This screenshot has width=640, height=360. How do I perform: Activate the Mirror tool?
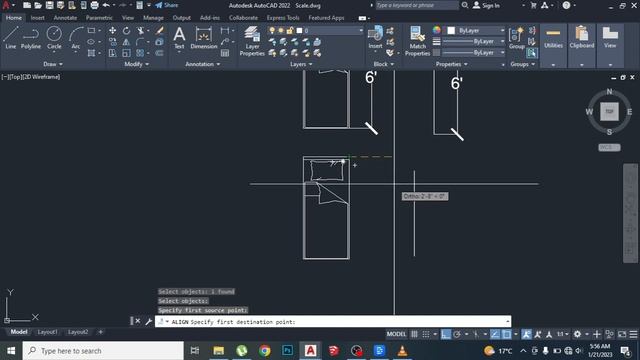pos(127,42)
